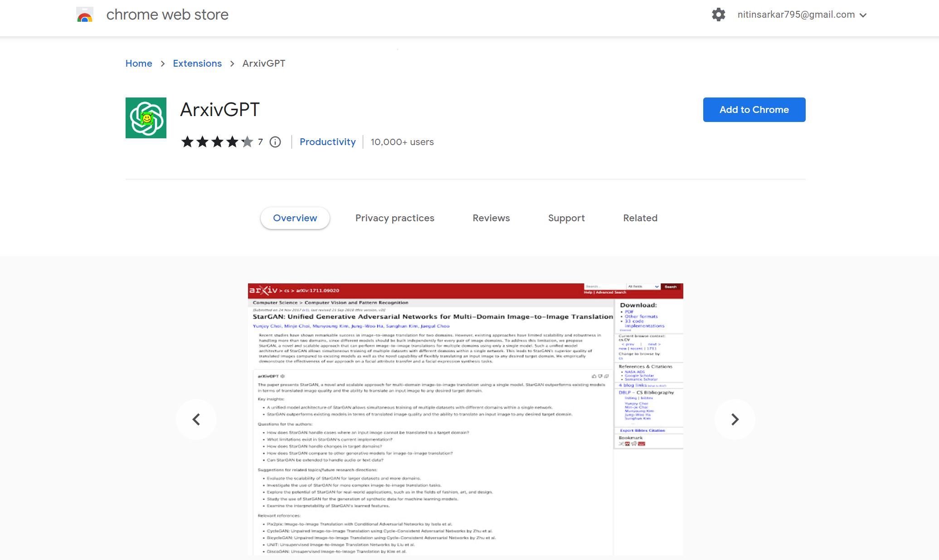This screenshot has width=939, height=560.
Task: Open the Reviews tab
Action: click(491, 218)
